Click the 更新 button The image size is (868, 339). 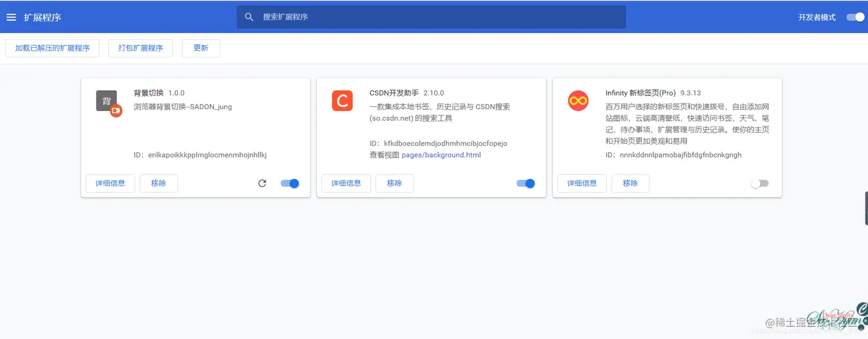[x=200, y=48]
